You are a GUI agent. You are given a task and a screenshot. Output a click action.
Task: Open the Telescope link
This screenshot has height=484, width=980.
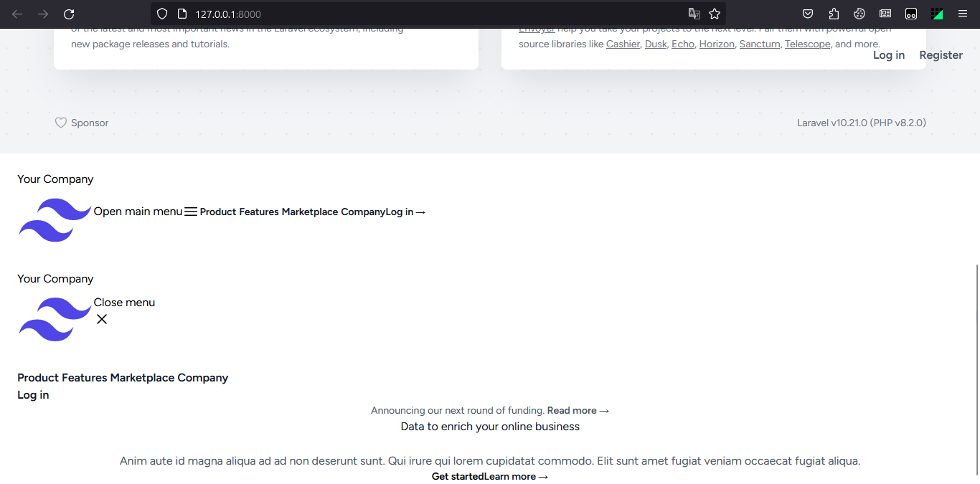pos(808,44)
